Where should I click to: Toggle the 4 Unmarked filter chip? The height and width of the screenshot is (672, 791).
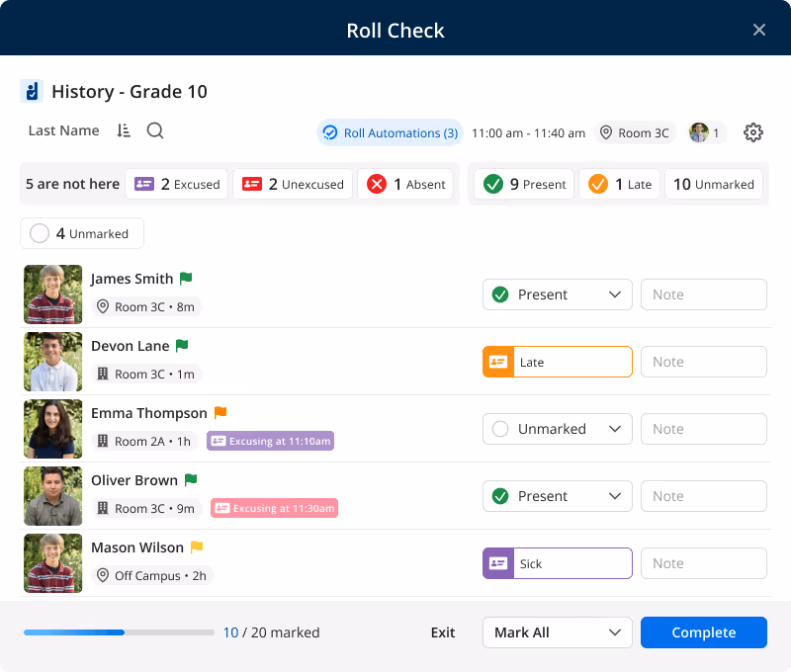[82, 233]
